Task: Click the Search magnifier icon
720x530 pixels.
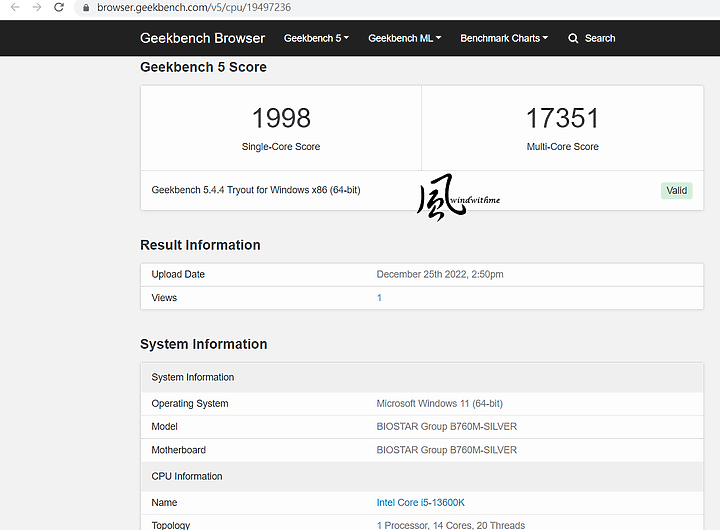Action: pyautogui.click(x=573, y=38)
